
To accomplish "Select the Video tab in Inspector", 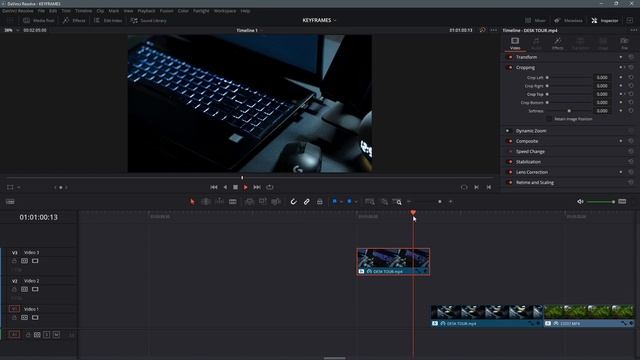I will (515, 43).
